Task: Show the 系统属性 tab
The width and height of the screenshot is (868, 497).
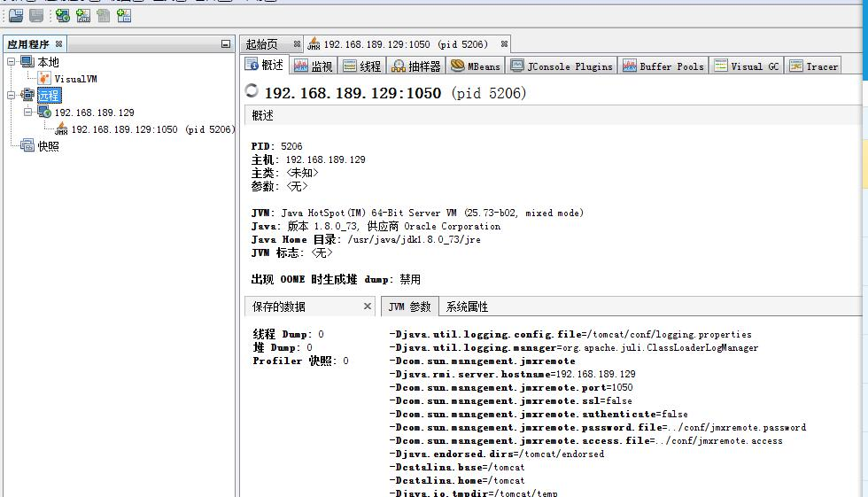Action: pos(468,307)
